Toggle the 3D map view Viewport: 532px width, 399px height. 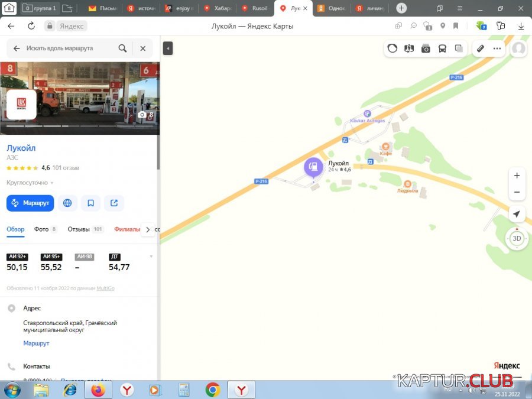tap(517, 238)
